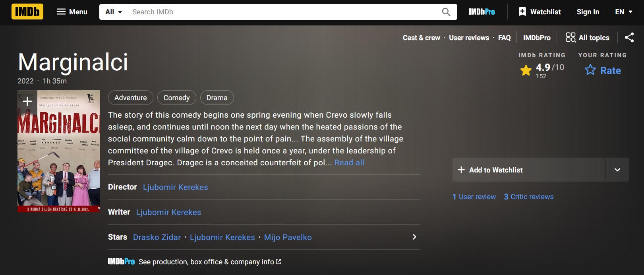
Task: Open 1 User review
Action: coord(474,197)
